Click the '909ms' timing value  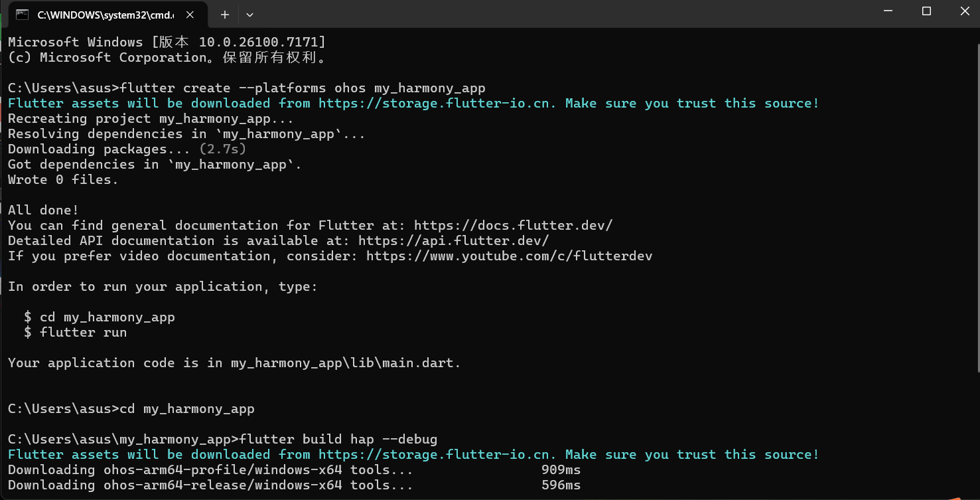click(561, 469)
